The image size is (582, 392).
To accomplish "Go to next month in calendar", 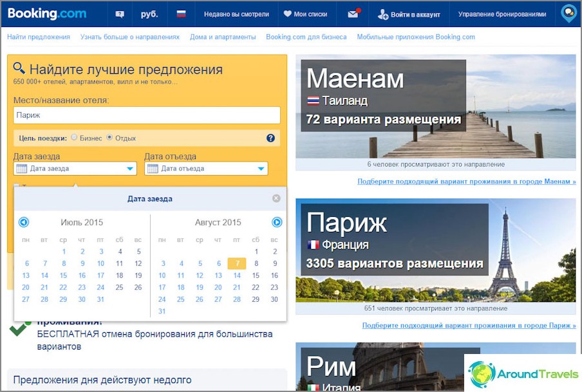I will click(x=277, y=222).
